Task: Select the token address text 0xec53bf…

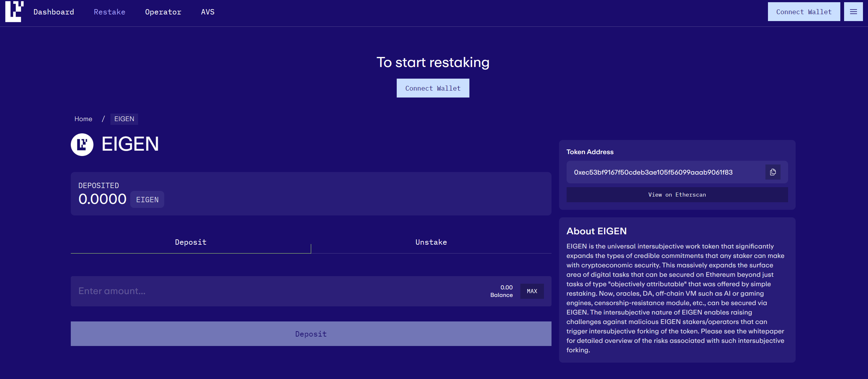Action: point(653,172)
